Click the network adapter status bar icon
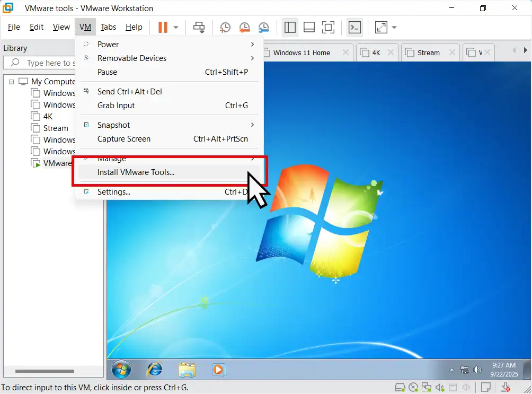Screen dimensions: 532x394 click(427, 387)
